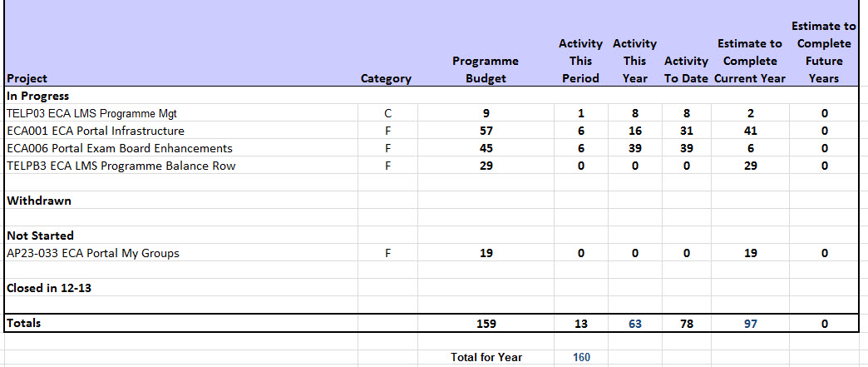
Task: Click the In Progress section label
Action: click(37, 96)
